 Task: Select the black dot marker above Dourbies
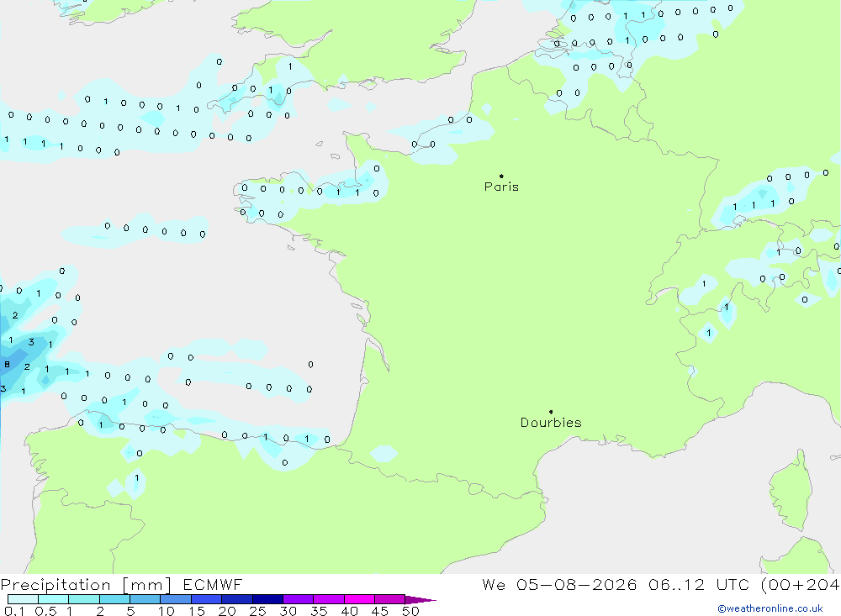pos(551,412)
